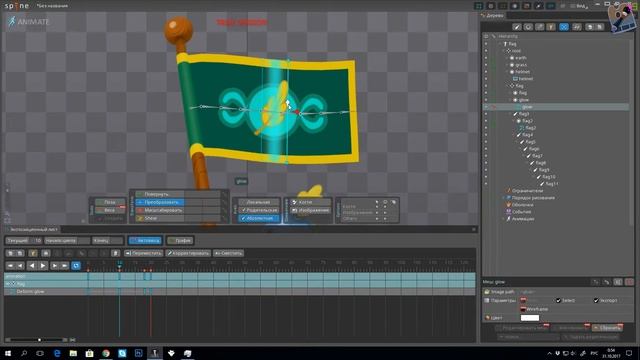Play animation backward
640x360 pixels.
pyautogui.click(x=32, y=266)
